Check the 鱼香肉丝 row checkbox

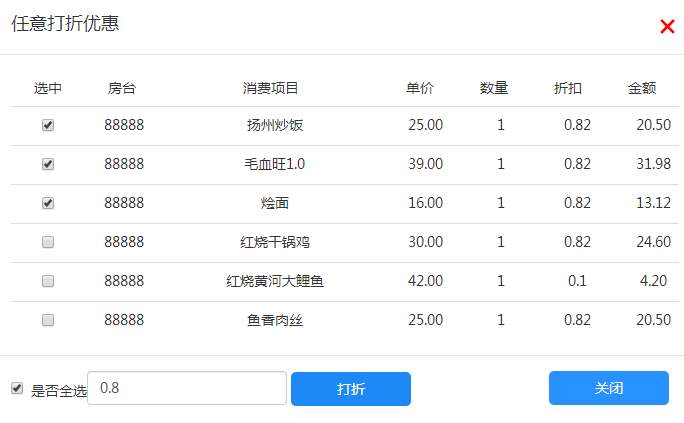[x=48, y=320]
